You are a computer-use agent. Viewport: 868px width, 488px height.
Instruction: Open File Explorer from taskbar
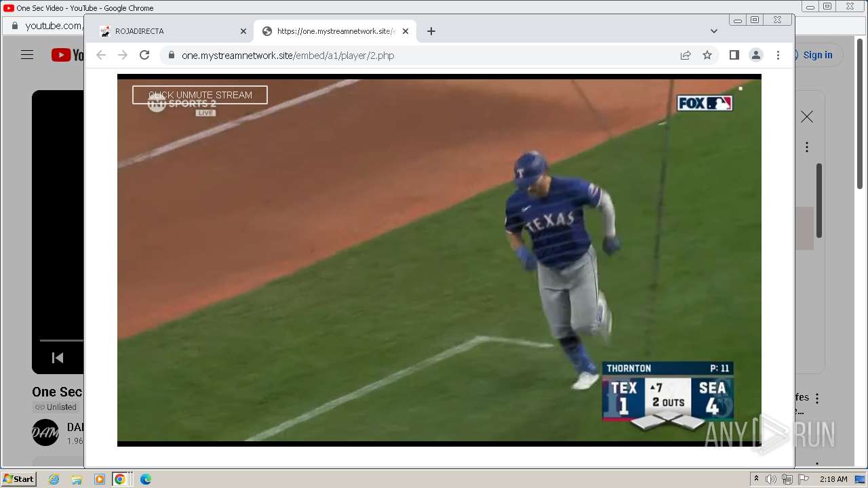[77, 479]
